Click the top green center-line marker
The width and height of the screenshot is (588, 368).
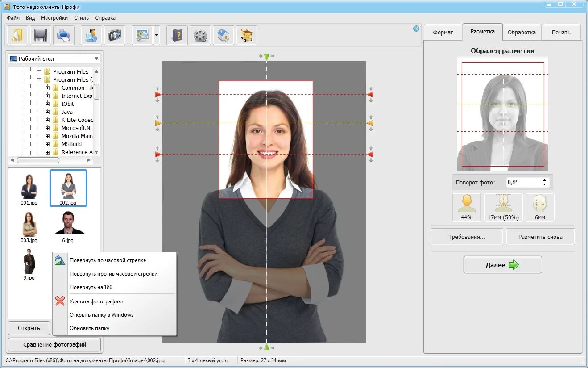pos(266,57)
